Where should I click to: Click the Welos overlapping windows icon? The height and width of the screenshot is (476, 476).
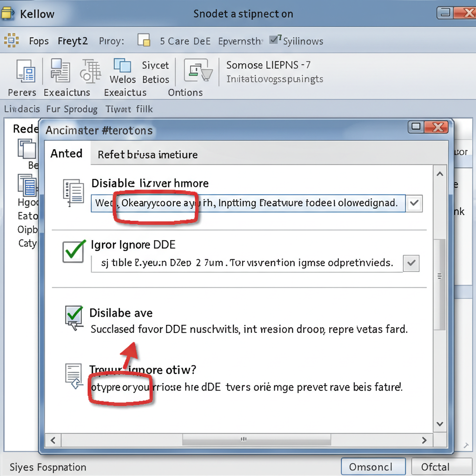(122, 66)
